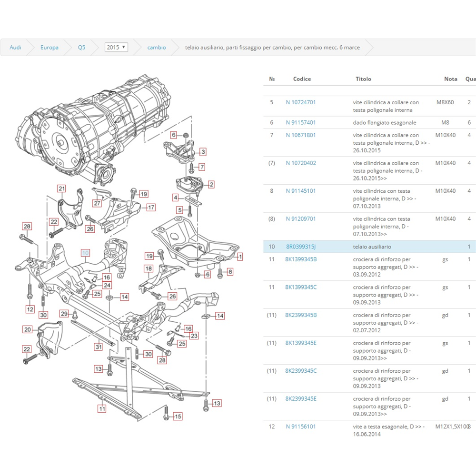Open part code N 91156101
476x476 pixels.
tap(301, 426)
